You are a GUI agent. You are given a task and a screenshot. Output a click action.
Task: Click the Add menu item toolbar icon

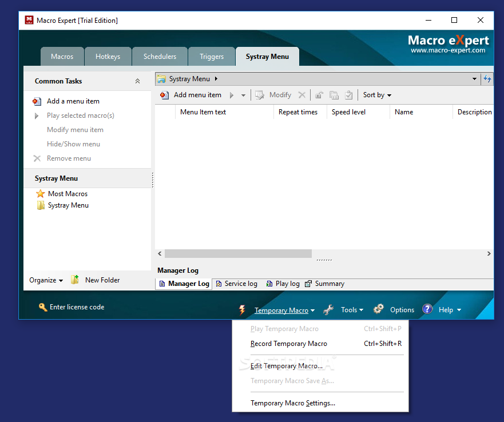tap(165, 95)
